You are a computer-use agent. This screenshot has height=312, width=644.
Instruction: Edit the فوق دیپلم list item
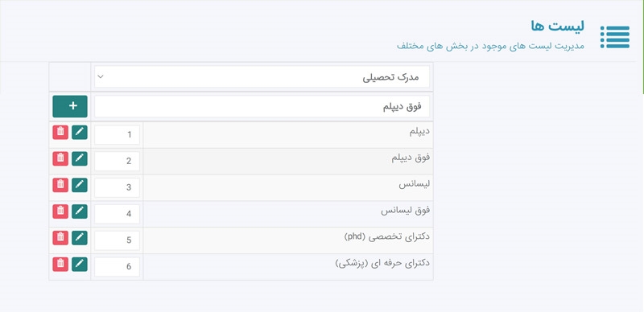click(79, 158)
